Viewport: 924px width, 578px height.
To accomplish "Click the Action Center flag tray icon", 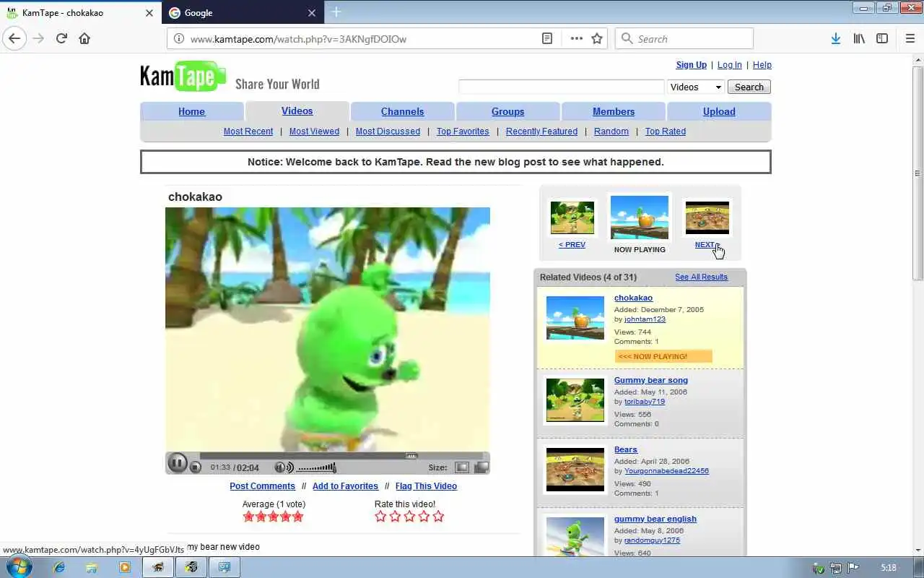I will point(853,567).
